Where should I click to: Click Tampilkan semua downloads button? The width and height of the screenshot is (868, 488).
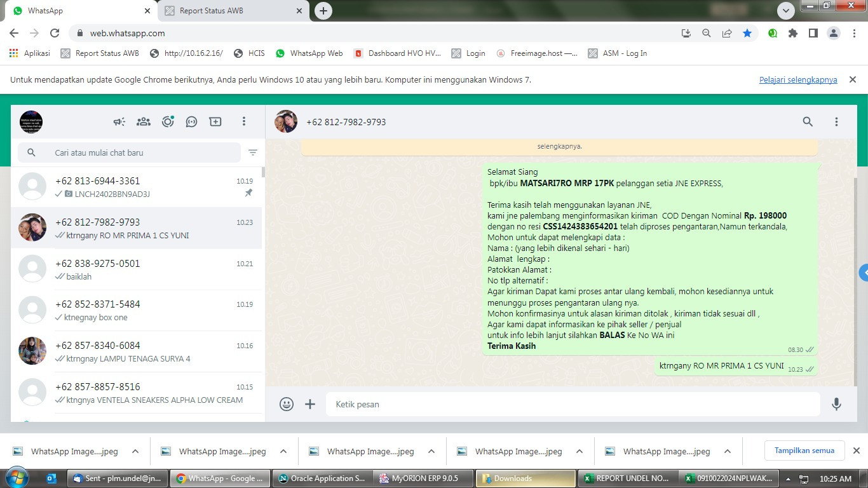(804, 451)
